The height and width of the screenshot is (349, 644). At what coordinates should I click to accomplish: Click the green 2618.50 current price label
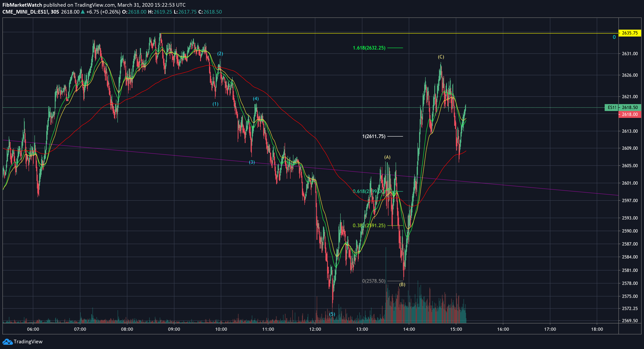pyautogui.click(x=630, y=107)
